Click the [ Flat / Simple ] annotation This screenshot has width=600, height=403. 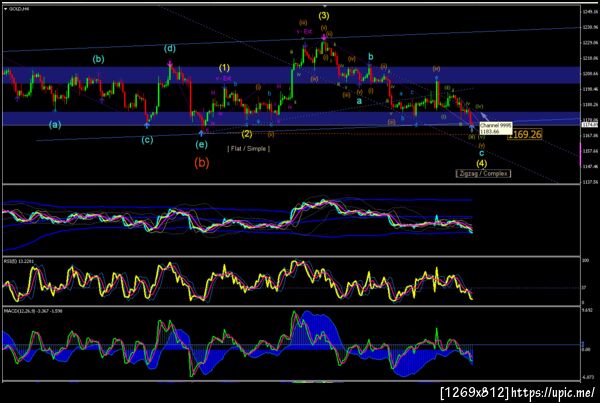click(249, 148)
